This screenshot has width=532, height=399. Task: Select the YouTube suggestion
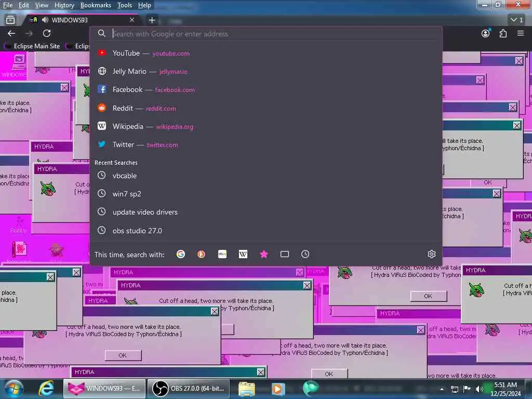pos(267,54)
